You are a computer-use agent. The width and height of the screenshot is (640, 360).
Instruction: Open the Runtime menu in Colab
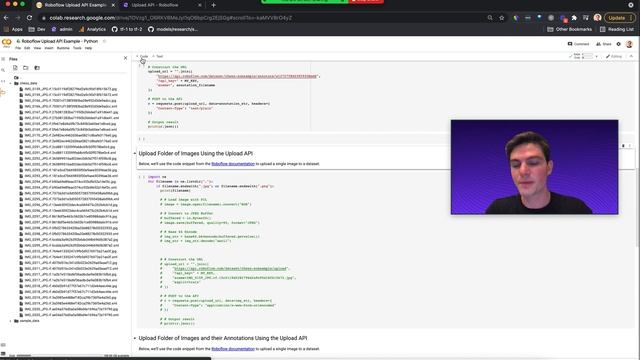[x=63, y=48]
